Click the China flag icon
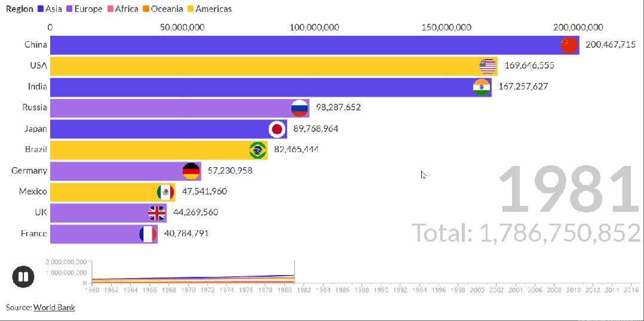644x321 pixels. tap(569, 45)
